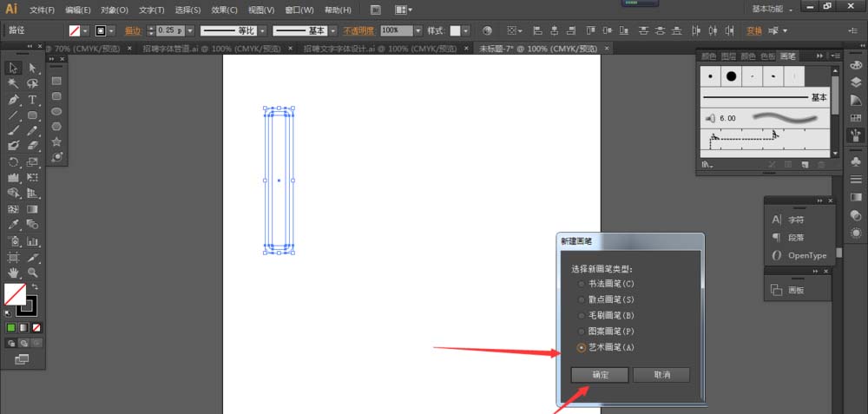
Task: Select the Magic Wand tool
Action: [x=13, y=84]
